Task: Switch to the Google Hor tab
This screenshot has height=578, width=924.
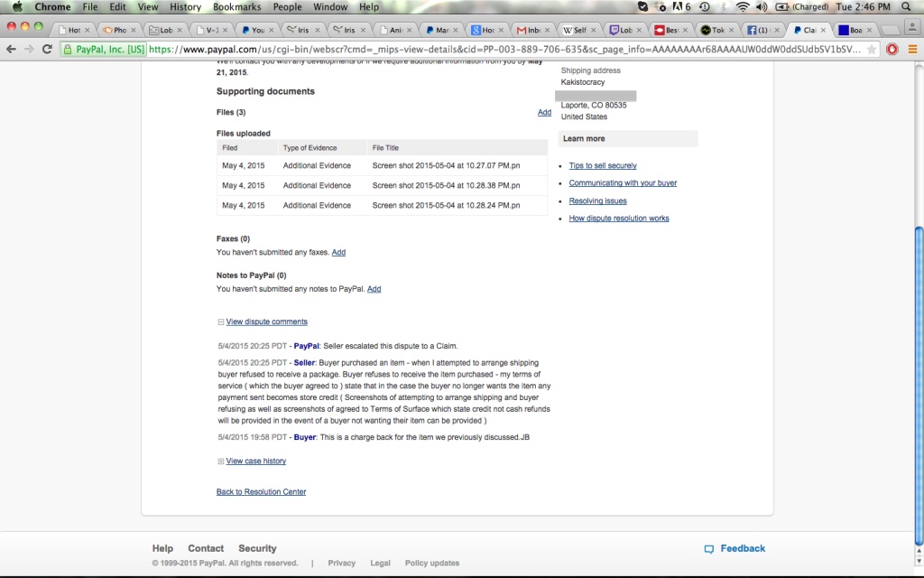Action: click(486, 30)
